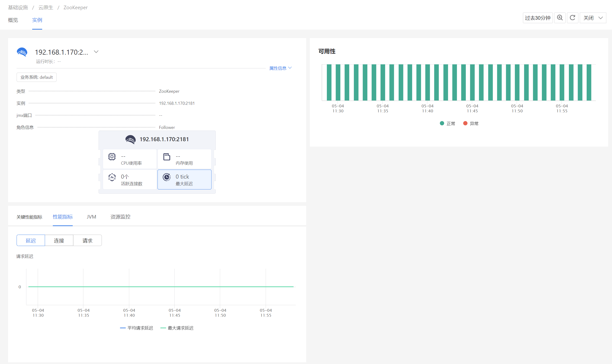Click the CPU usage chip icon

coord(112,157)
